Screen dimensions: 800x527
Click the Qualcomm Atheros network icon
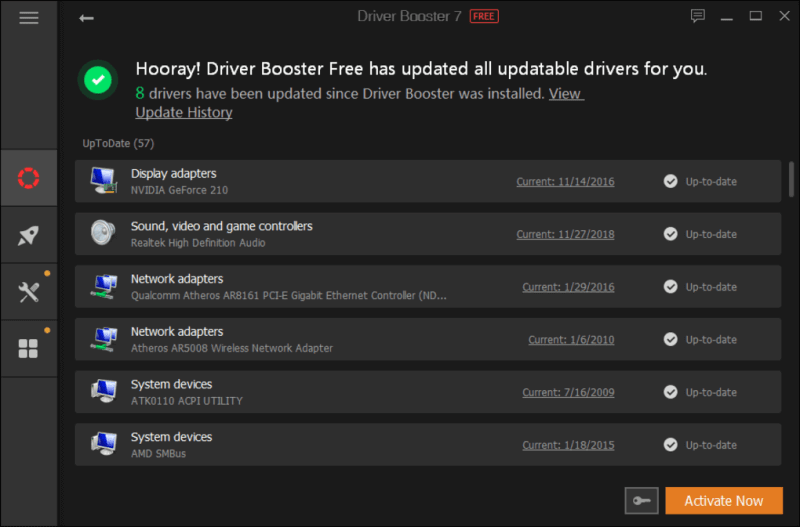pyautogui.click(x=104, y=286)
